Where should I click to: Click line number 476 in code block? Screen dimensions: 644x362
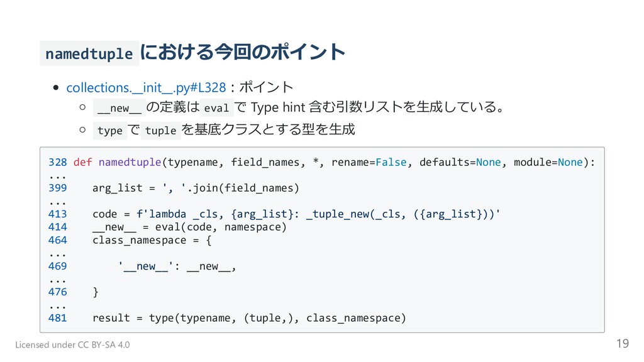[57, 292]
